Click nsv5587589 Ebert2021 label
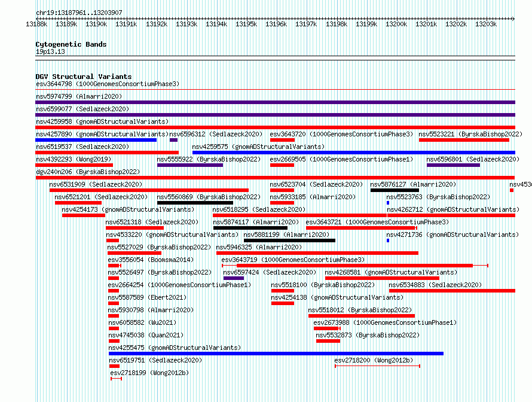 [x=147, y=297]
